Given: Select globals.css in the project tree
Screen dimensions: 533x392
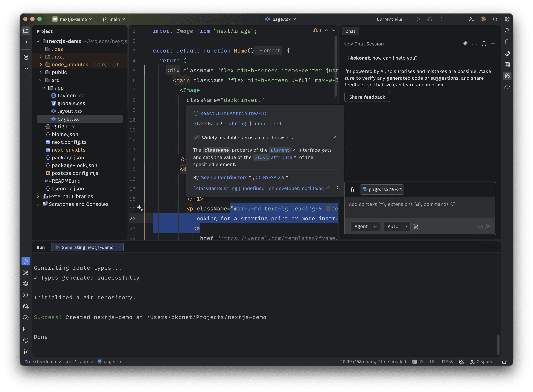Looking at the screenshot, I should [x=71, y=103].
